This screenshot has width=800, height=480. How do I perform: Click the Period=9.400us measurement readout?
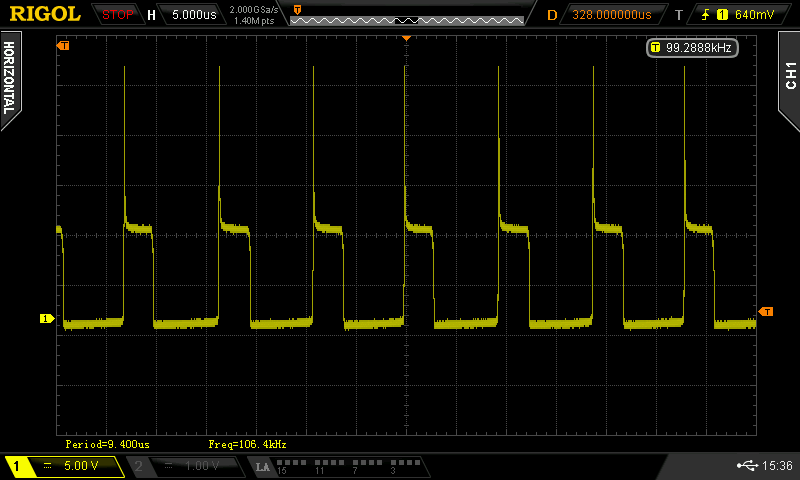(x=108, y=443)
